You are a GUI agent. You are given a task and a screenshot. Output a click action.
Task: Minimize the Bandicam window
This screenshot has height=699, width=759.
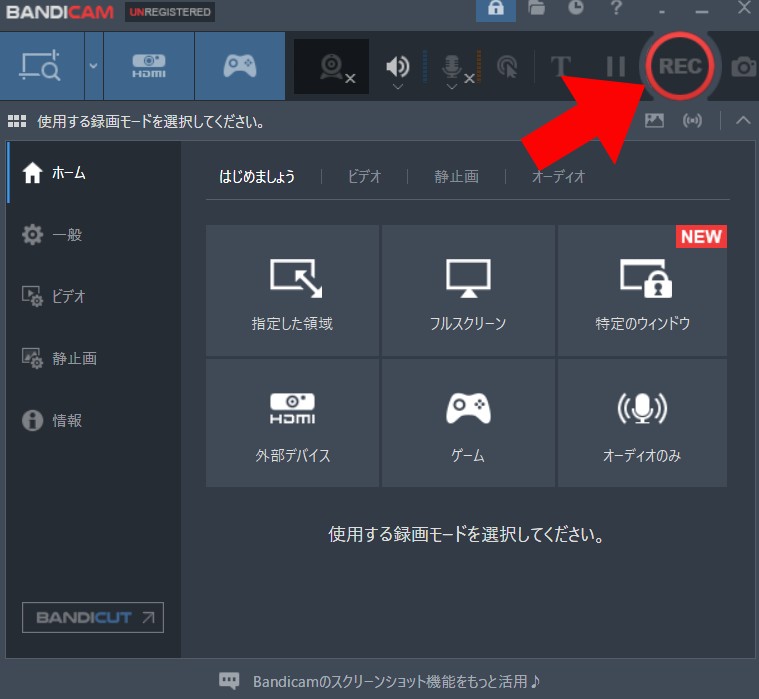click(x=702, y=11)
